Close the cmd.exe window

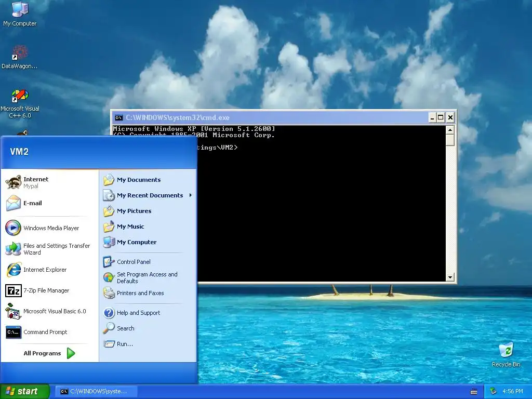click(x=450, y=118)
